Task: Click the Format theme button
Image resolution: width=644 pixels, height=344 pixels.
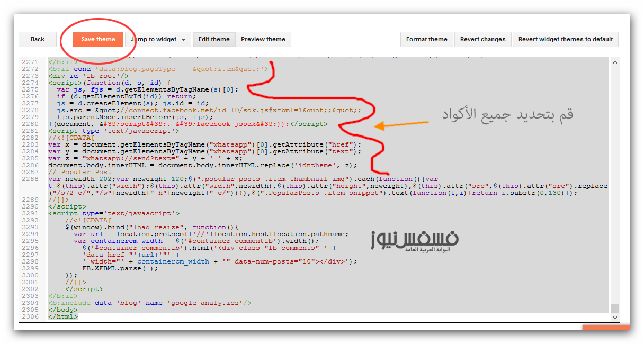Action: pos(427,39)
